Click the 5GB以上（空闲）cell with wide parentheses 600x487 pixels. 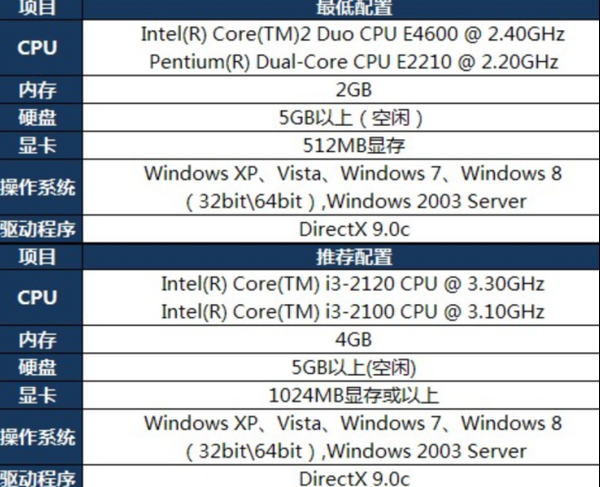[x=353, y=118]
